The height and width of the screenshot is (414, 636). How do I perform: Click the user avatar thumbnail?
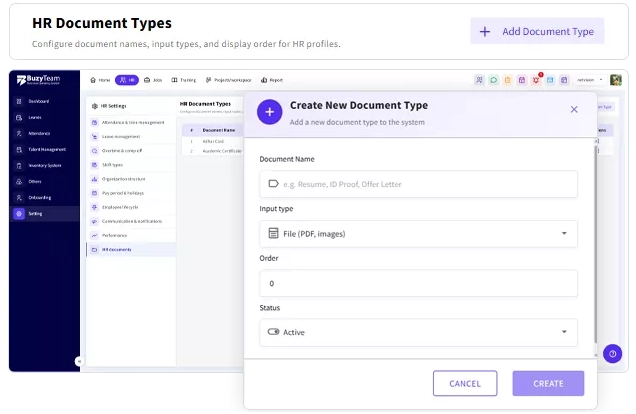[616, 80]
